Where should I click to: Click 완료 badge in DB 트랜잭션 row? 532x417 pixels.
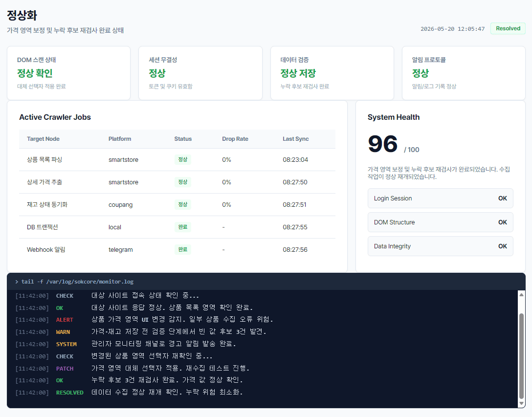(182, 227)
